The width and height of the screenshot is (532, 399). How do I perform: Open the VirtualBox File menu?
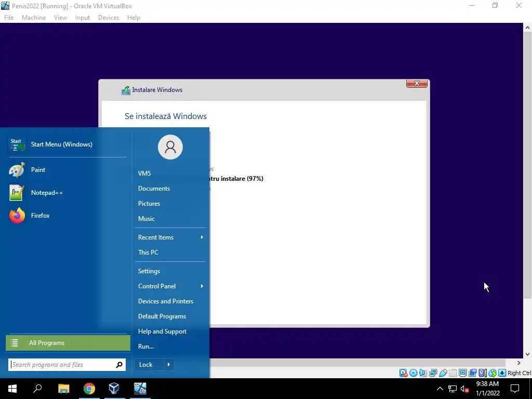coord(9,18)
